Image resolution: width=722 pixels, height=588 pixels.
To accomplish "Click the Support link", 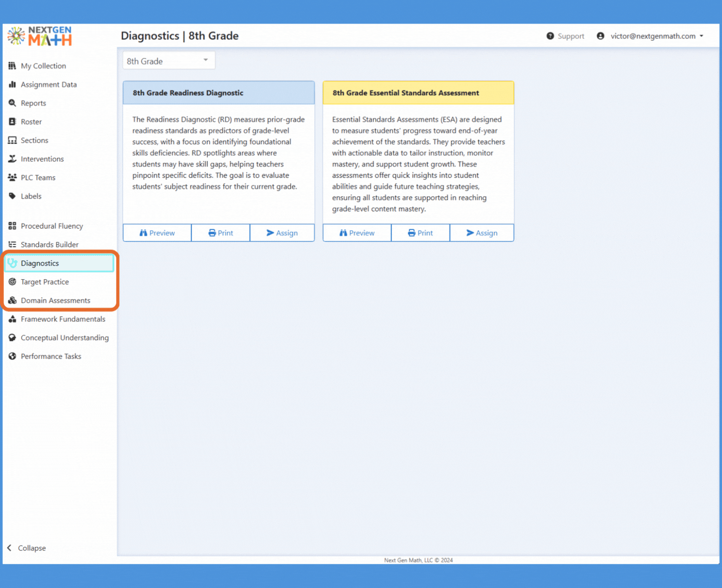I will tap(571, 36).
